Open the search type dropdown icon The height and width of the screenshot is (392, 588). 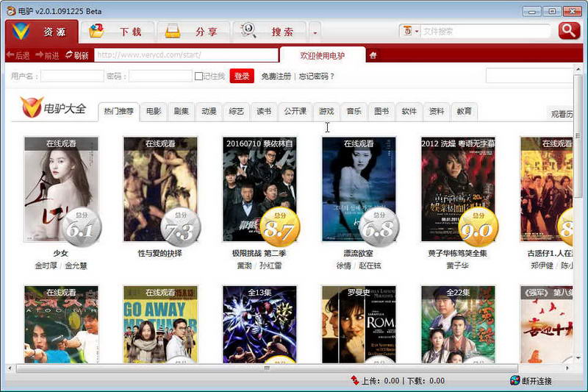(x=410, y=31)
